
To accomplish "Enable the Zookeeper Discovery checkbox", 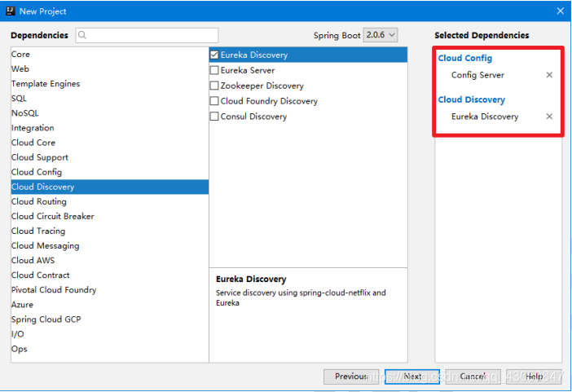I will pyautogui.click(x=214, y=86).
